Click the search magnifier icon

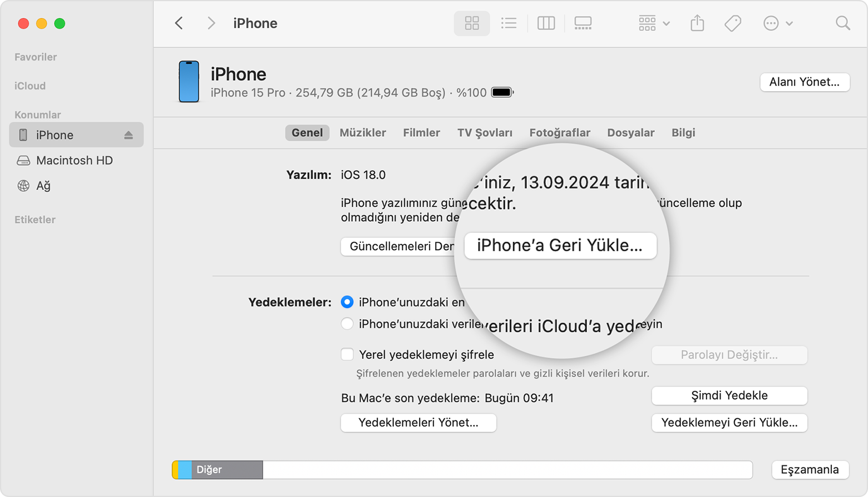click(x=843, y=23)
